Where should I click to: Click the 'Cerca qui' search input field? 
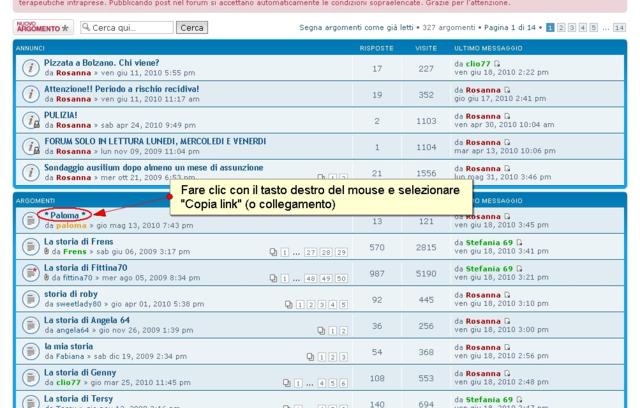click(130, 28)
